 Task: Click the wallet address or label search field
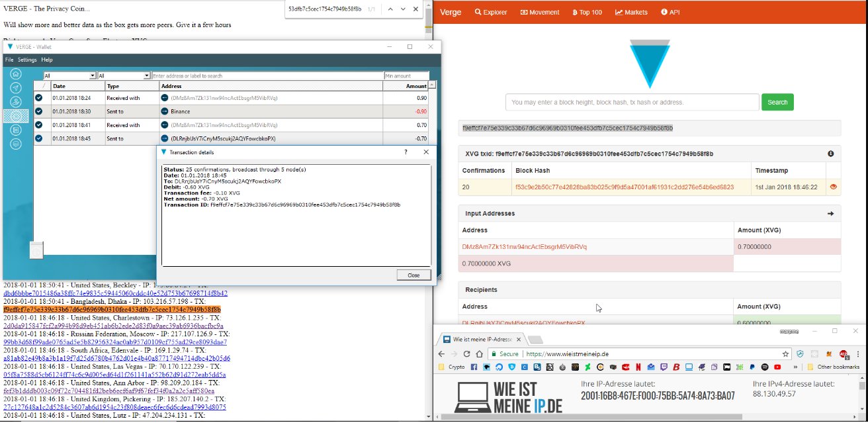267,76
